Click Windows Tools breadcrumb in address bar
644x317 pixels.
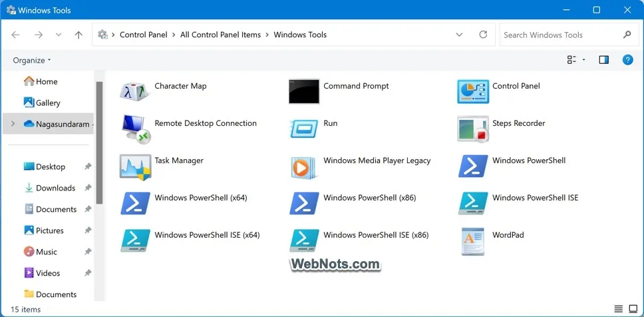point(300,35)
